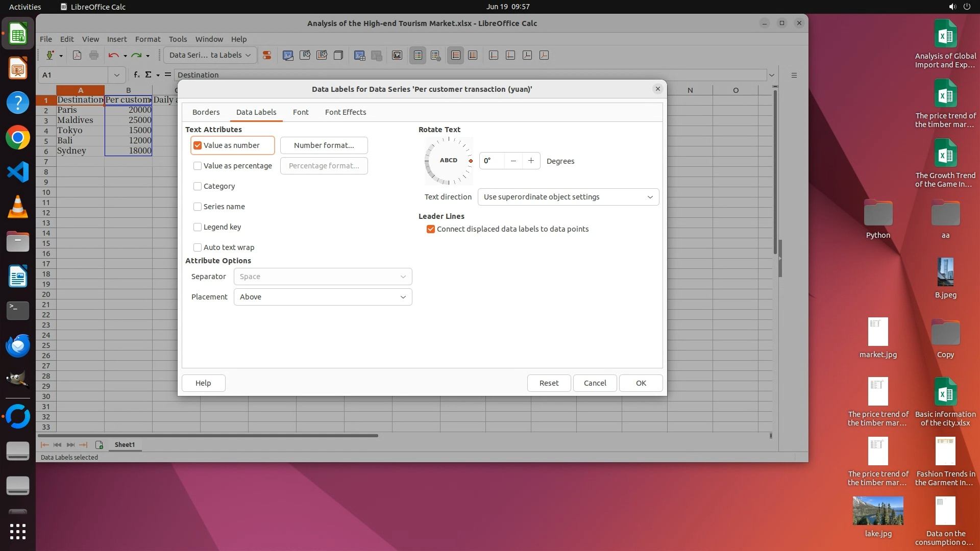Image resolution: width=980 pixels, height=551 pixels.
Task: Expand the Text direction dropdown
Action: (x=568, y=197)
